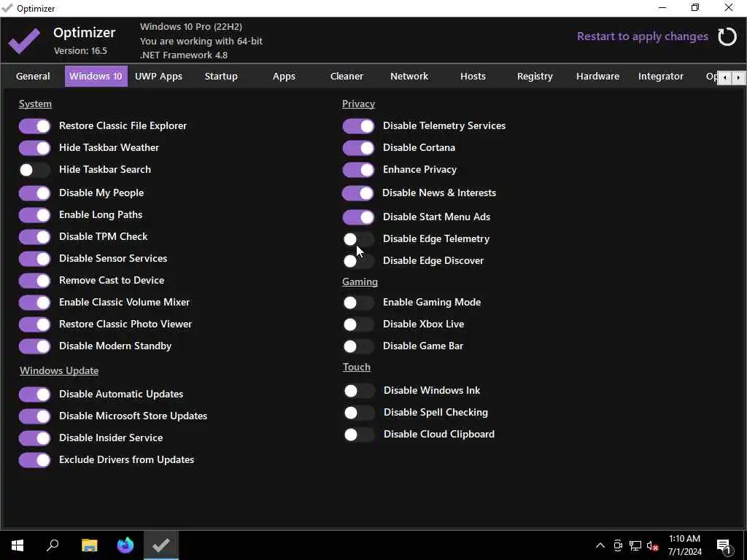The width and height of the screenshot is (747, 560).
Task: Go to the Apps tab
Action: point(284,76)
